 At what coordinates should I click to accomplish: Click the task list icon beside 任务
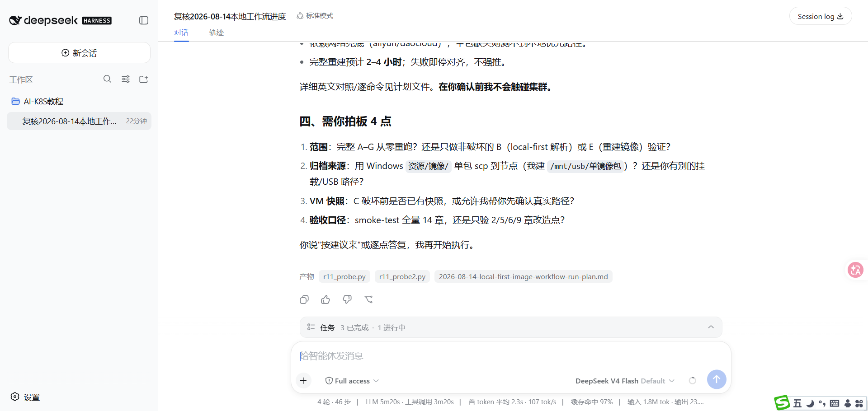[311, 327]
